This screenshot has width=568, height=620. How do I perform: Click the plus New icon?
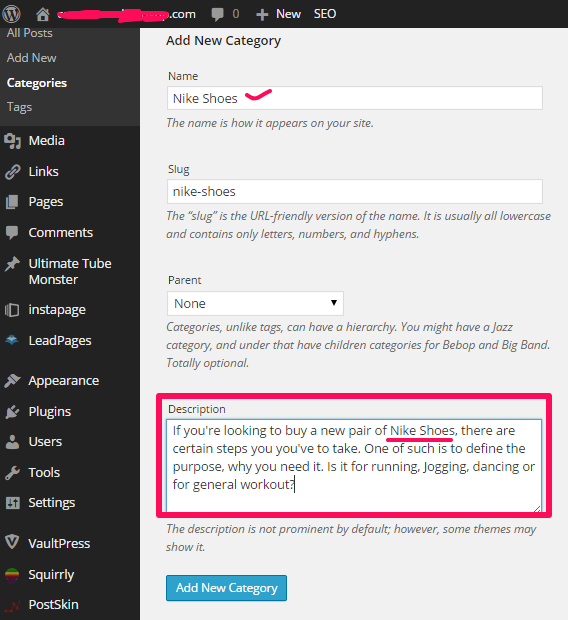pos(262,15)
